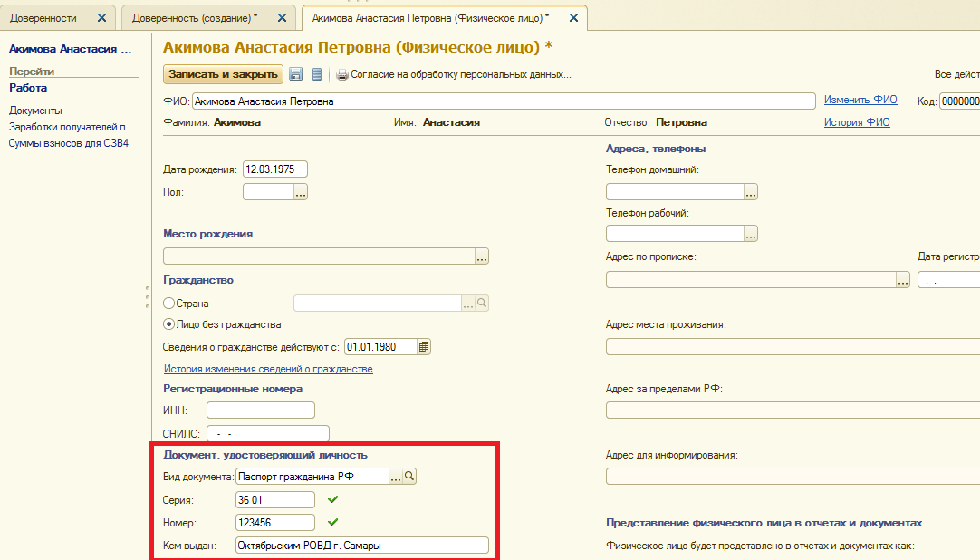Open Место рождения ellipsis selector
The image size is (980, 560).
[482, 256]
